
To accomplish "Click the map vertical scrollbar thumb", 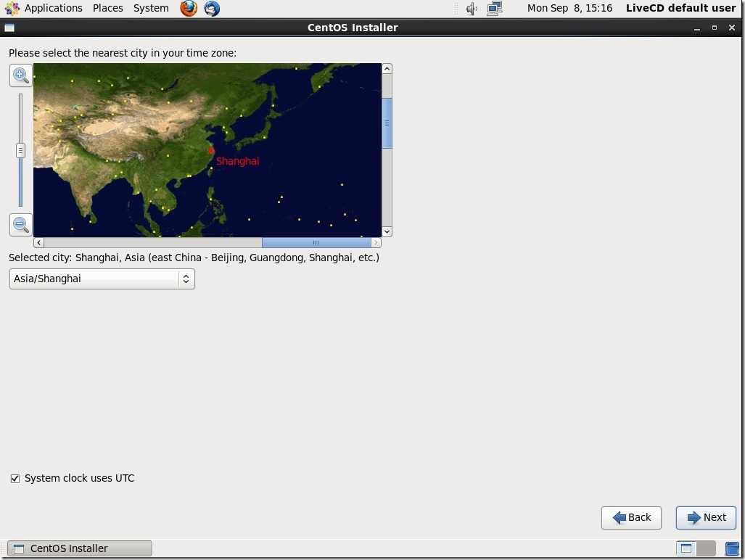I will [387, 123].
